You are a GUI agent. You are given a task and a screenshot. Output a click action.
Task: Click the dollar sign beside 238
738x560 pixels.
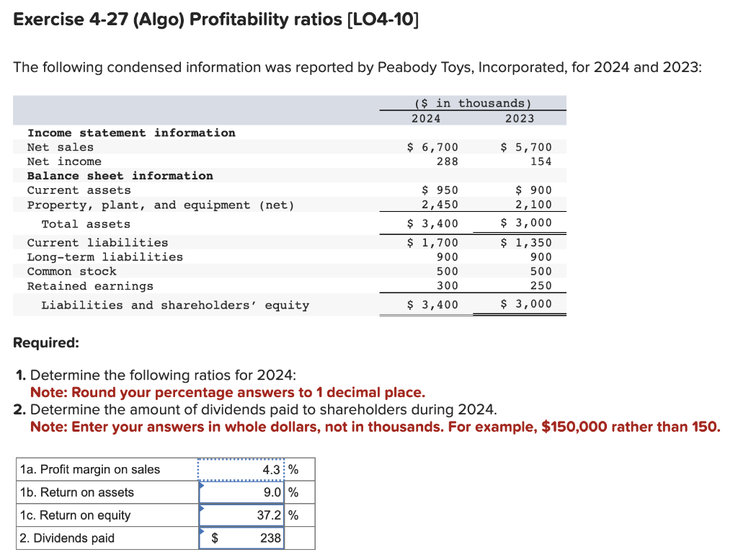[x=213, y=538]
